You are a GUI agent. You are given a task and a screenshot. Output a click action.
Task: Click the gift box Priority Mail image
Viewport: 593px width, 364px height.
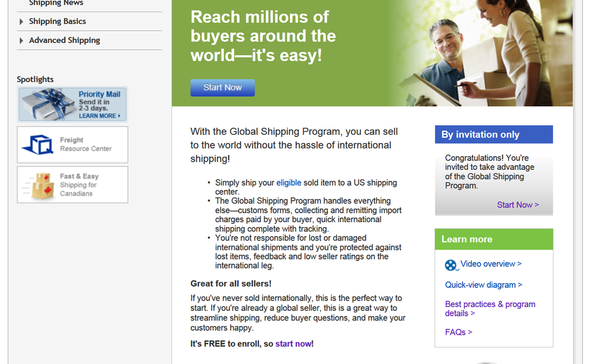click(48, 105)
